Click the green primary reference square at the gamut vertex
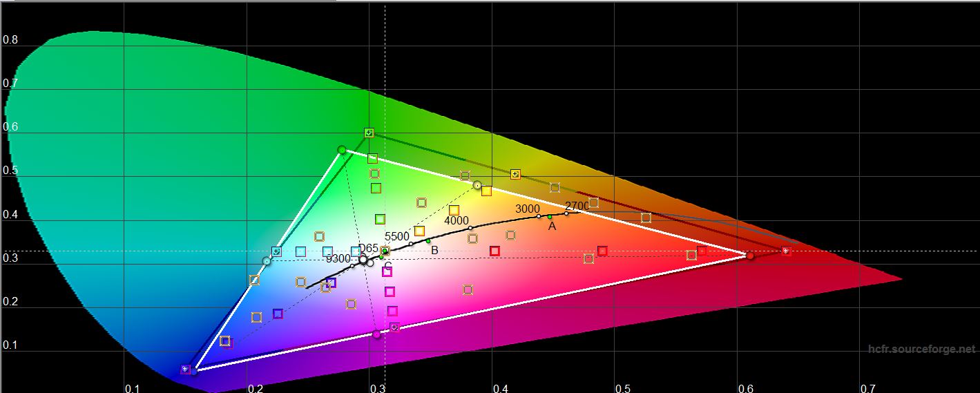The width and height of the screenshot is (980, 393). (x=369, y=133)
